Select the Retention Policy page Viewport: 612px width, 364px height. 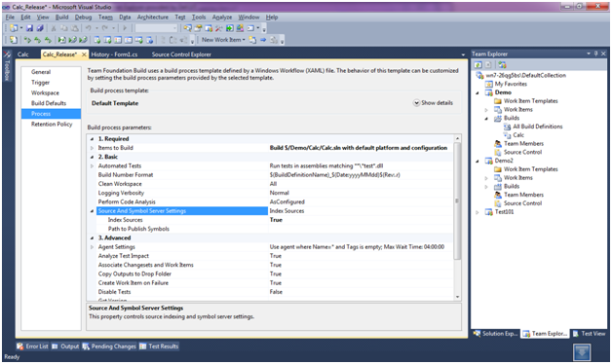(x=52, y=125)
